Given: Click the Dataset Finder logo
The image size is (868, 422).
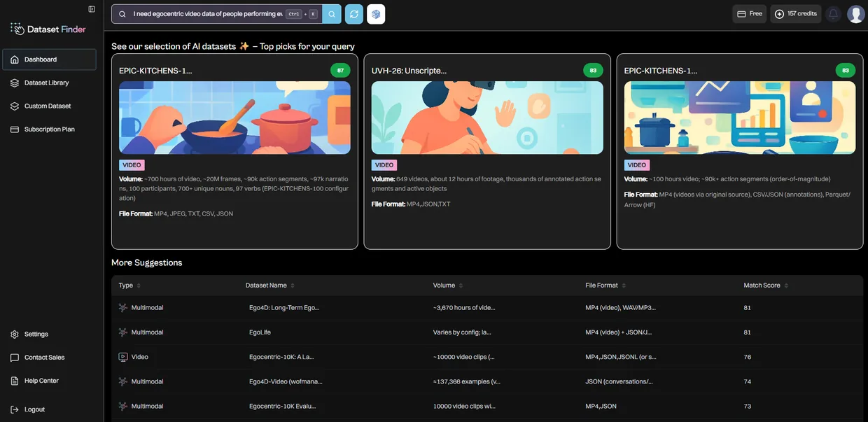Looking at the screenshot, I should tap(48, 29).
